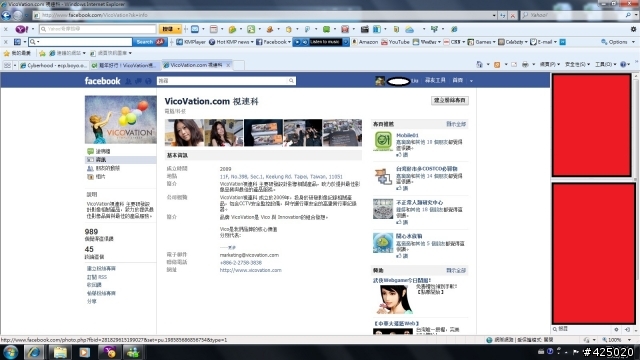Click the first photo thumbnail in strip

click(x=184, y=133)
